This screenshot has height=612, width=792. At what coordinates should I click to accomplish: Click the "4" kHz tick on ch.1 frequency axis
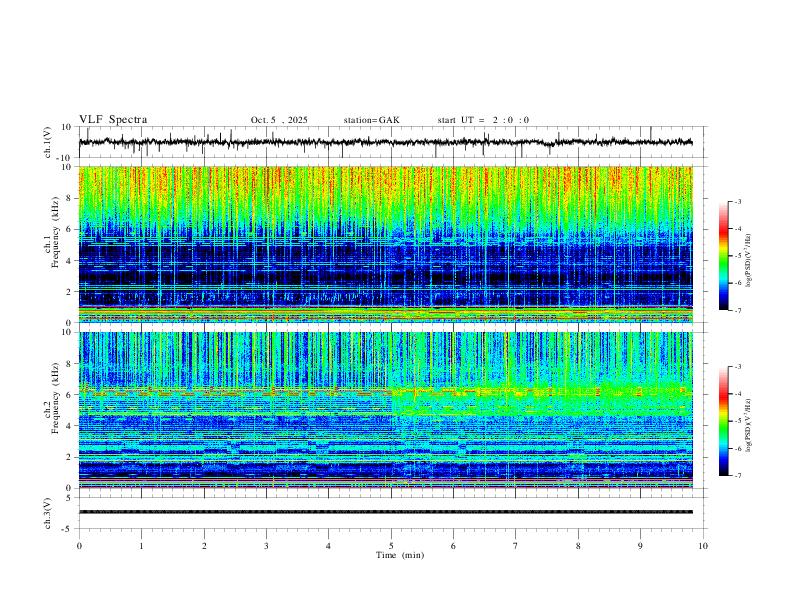[69, 260]
